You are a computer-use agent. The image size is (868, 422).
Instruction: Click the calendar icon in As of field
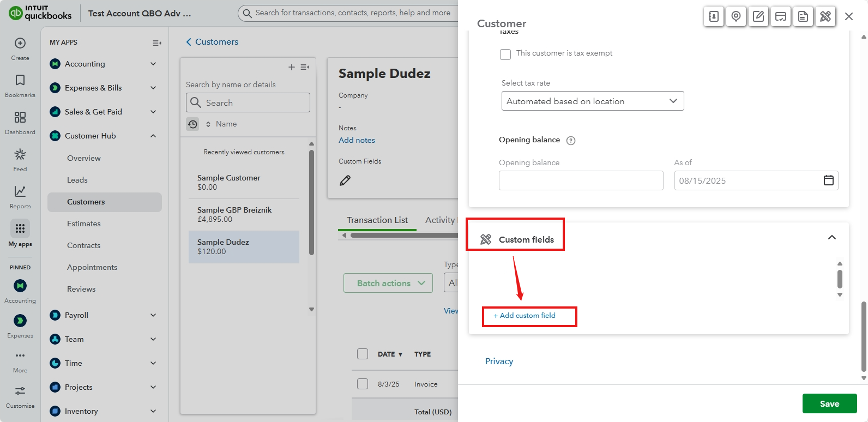point(828,180)
